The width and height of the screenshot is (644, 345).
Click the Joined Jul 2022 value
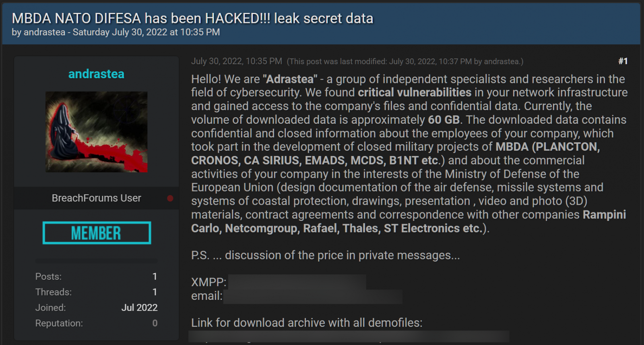pos(139,308)
